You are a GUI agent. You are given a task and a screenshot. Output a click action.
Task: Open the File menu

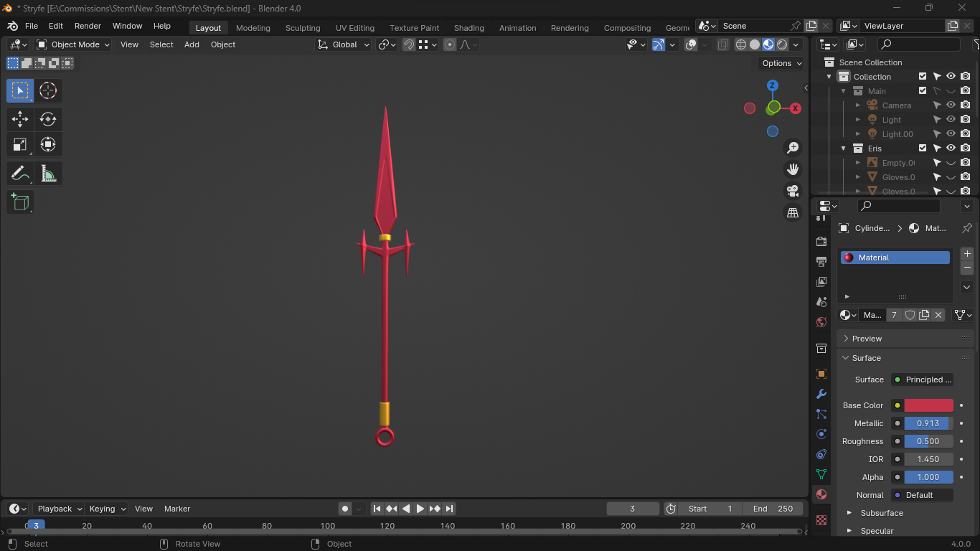32,26
